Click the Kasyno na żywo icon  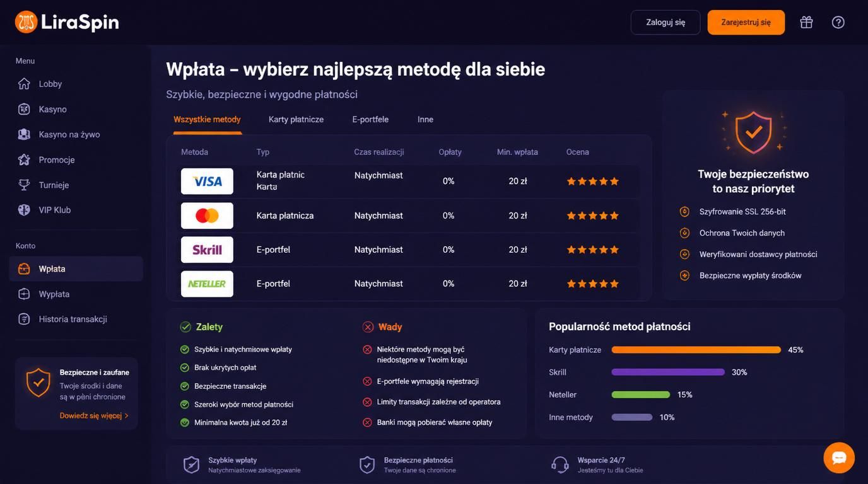[24, 134]
